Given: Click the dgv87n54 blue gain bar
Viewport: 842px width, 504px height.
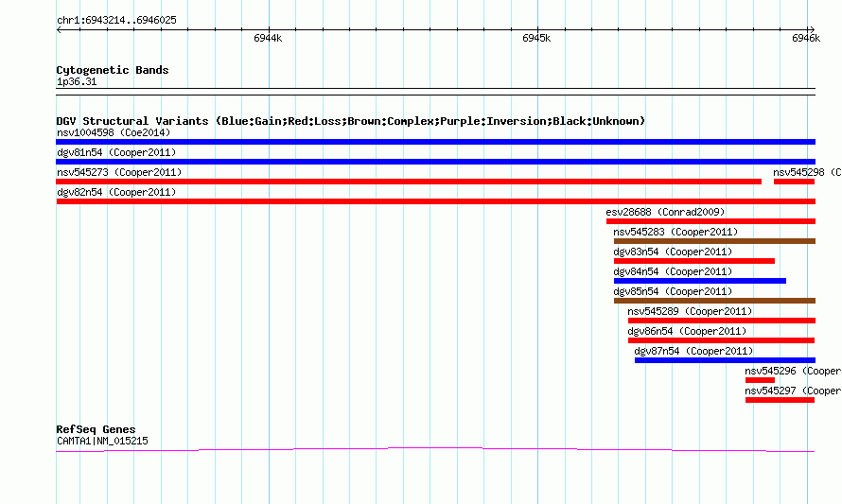Looking at the screenshot, I should click(x=725, y=360).
